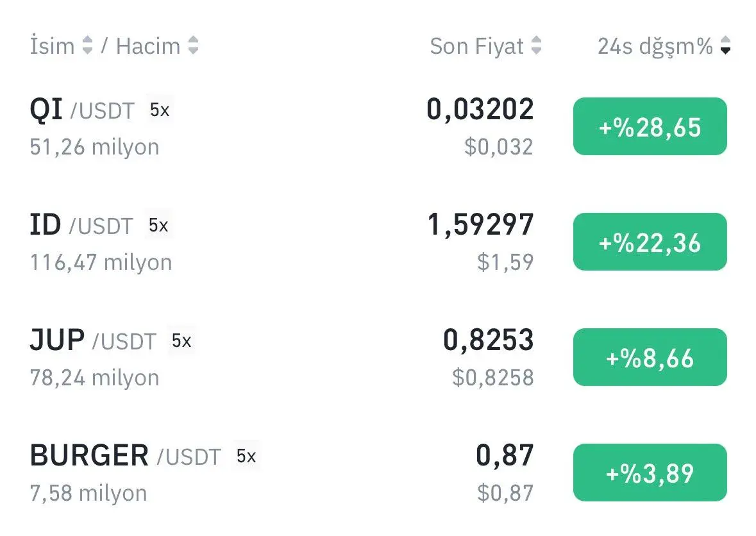Click the 5x badge next to ID
This screenshot has width=756, height=536.
(158, 225)
